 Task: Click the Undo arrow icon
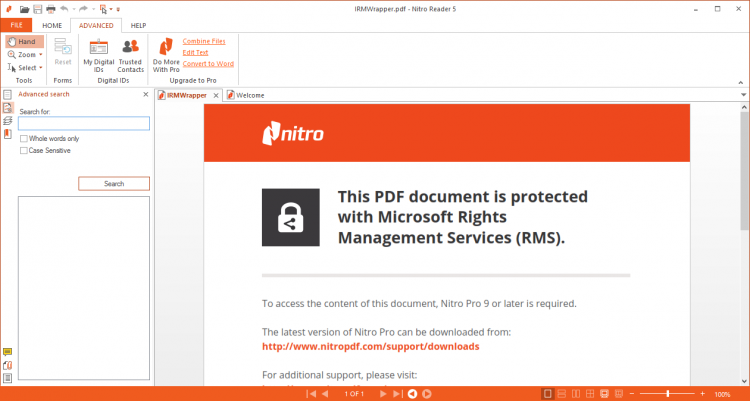point(64,9)
